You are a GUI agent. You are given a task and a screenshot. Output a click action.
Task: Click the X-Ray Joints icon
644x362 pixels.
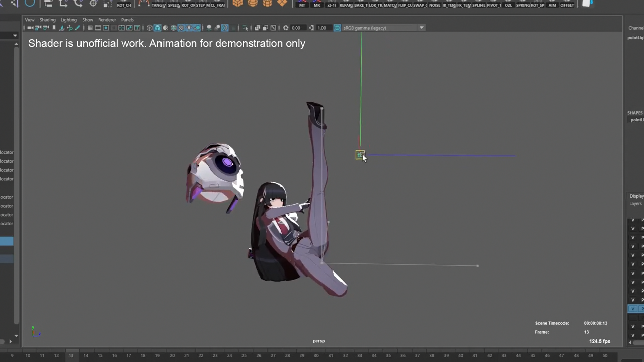coord(273,28)
